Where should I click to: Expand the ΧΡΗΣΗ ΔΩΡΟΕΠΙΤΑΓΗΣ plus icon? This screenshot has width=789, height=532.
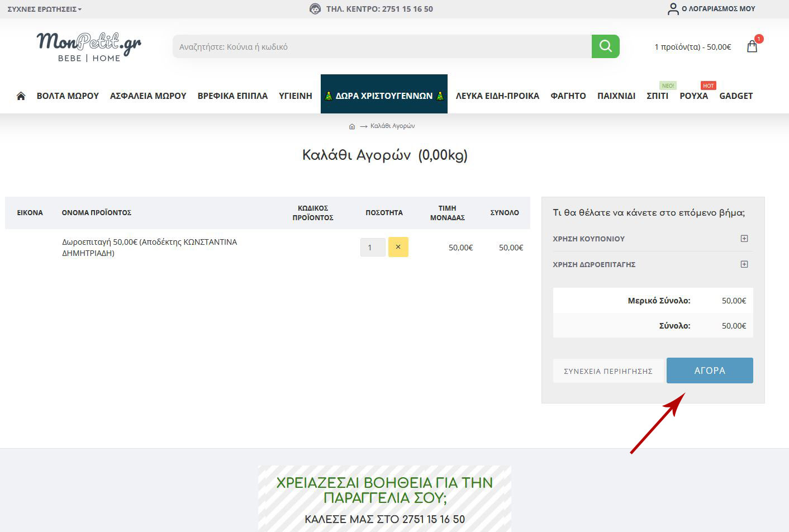click(744, 264)
